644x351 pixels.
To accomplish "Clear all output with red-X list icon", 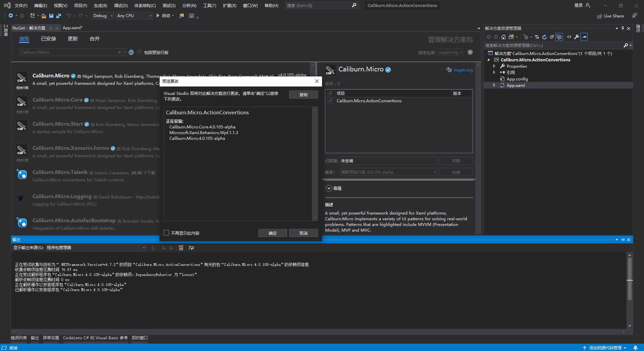I will coord(181,248).
